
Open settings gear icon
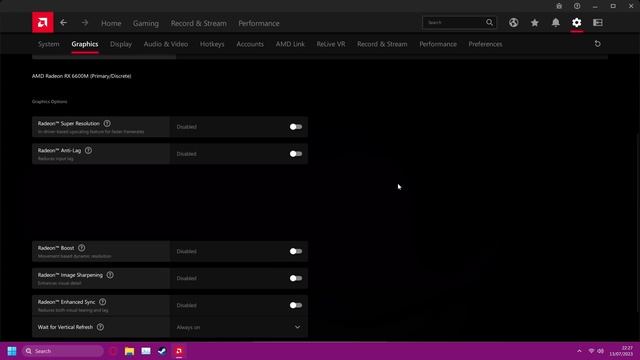(x=576, y=23)
